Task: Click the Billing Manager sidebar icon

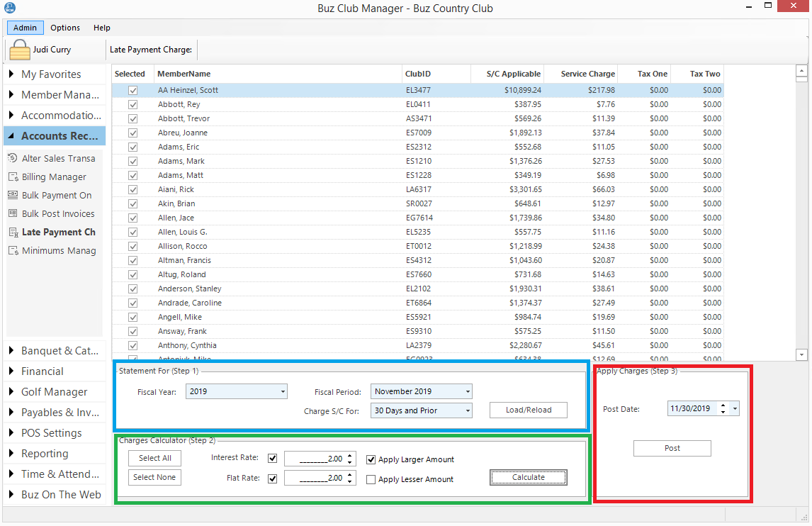Action: [13, 177]
